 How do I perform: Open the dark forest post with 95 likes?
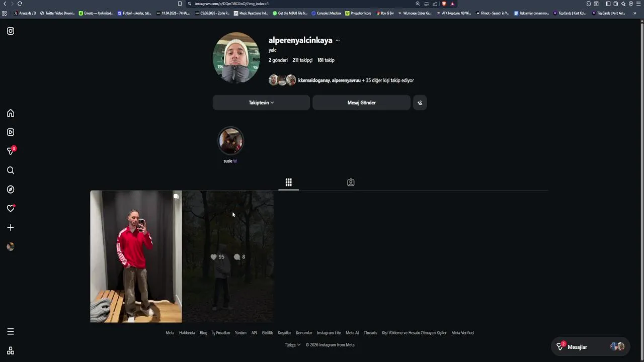[x=228, y=256]
